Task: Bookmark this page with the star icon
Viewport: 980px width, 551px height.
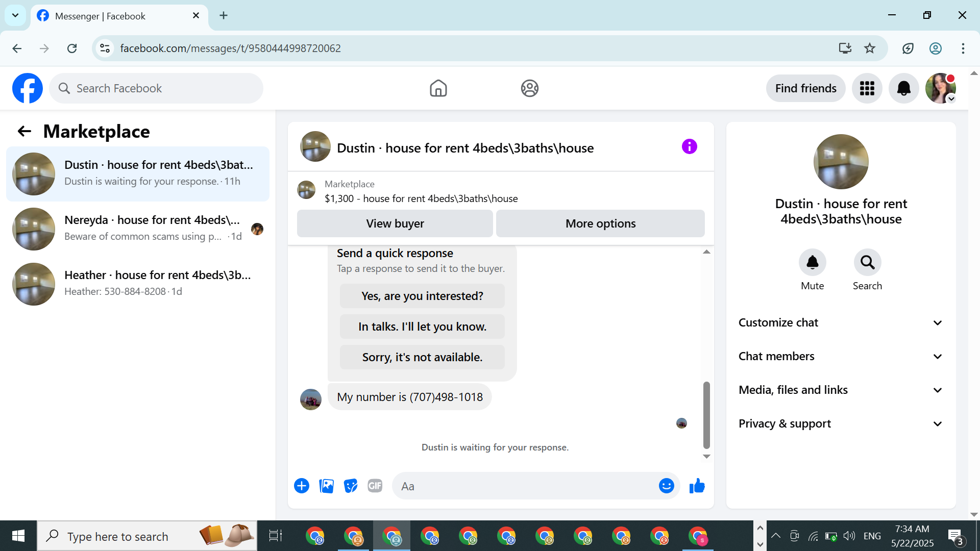Action: point(870,48)
